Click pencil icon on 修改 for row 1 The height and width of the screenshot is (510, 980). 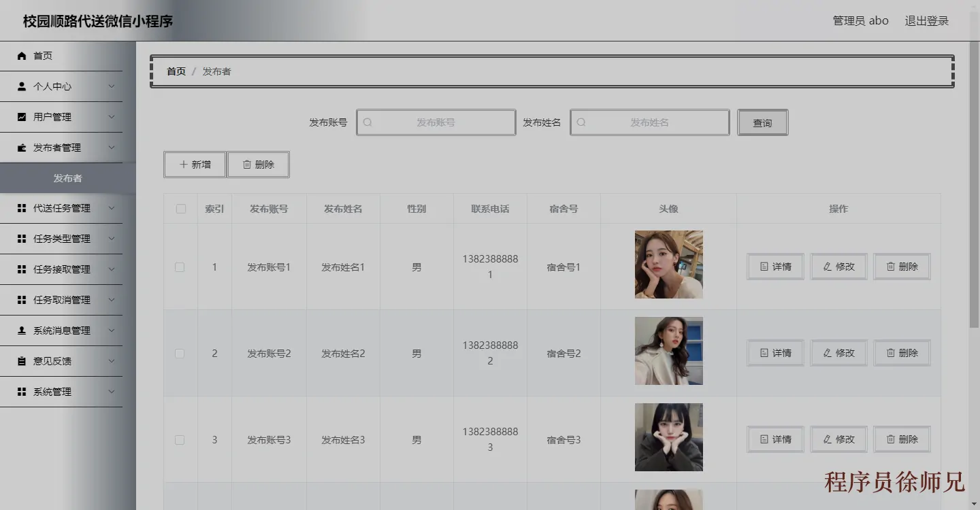827,267
